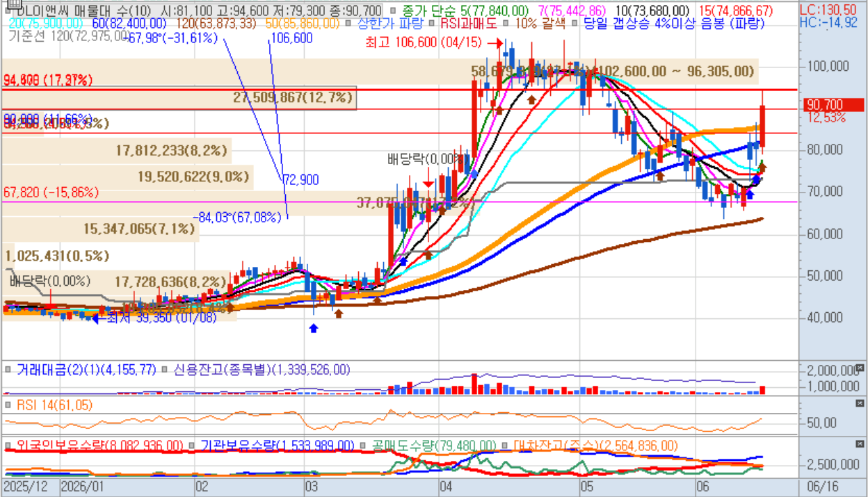The width and height of the screenshot is (868, 497).
Task: Toggle the 종가 단순 moving average legend marker
Action: 394,11
